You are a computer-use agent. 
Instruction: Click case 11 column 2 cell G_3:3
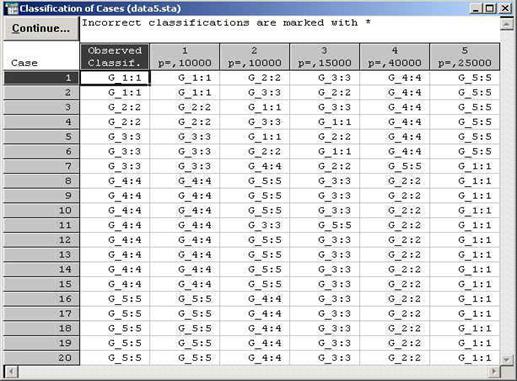(x=255, y=225)
